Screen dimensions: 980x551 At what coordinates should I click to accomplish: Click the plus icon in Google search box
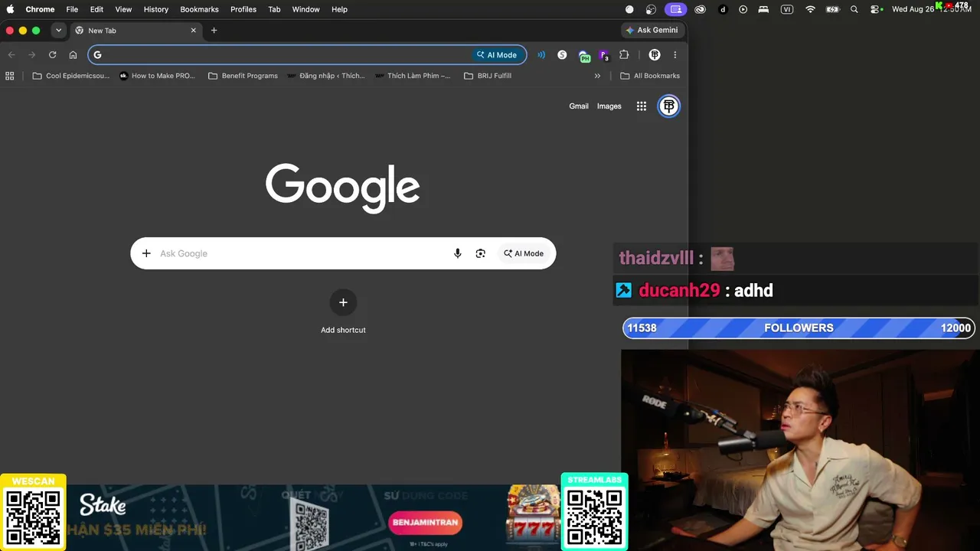[x=146, y=253]
